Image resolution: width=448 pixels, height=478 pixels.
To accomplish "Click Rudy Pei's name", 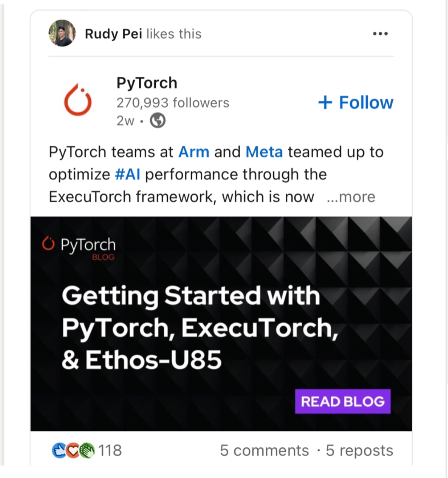I will (113, 34).
